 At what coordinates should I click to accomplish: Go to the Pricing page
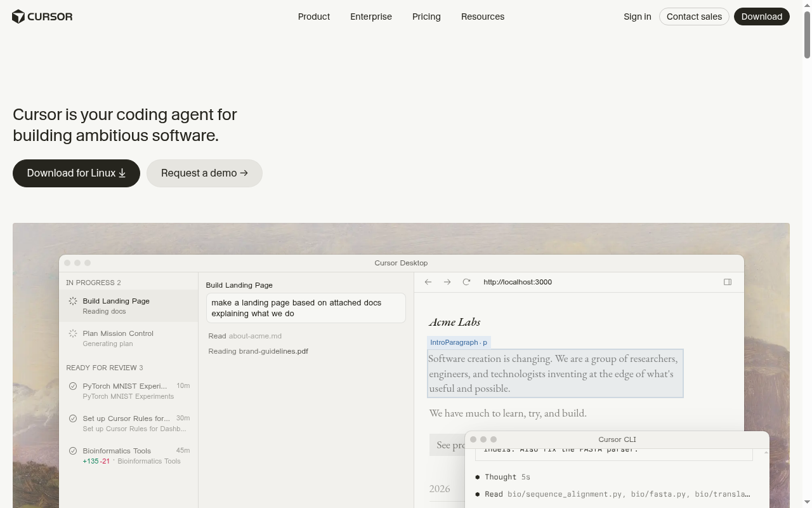pos(426,17)
